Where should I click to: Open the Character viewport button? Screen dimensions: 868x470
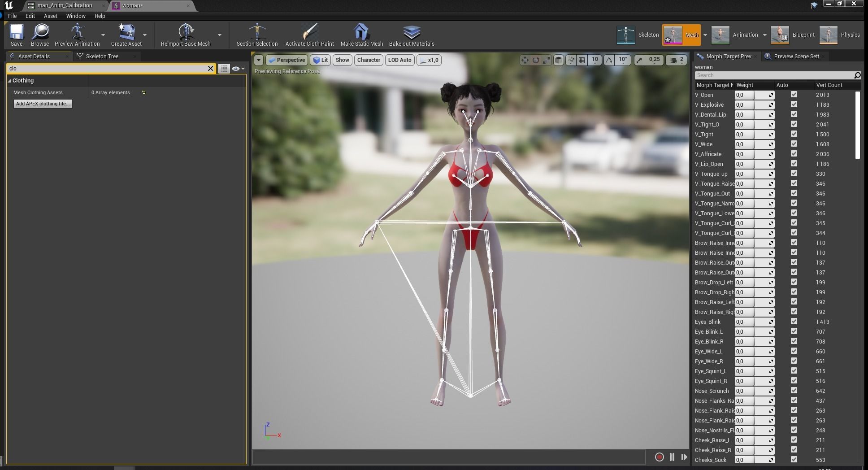(x=369, y=60)
